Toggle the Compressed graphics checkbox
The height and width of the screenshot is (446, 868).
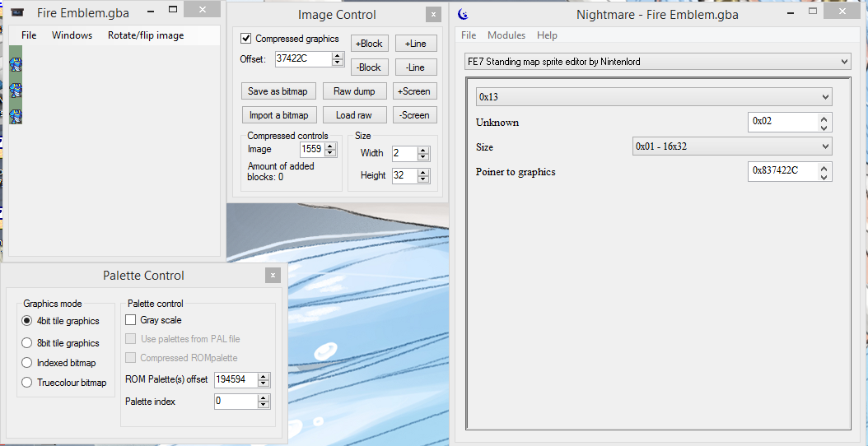coord(245,38)
